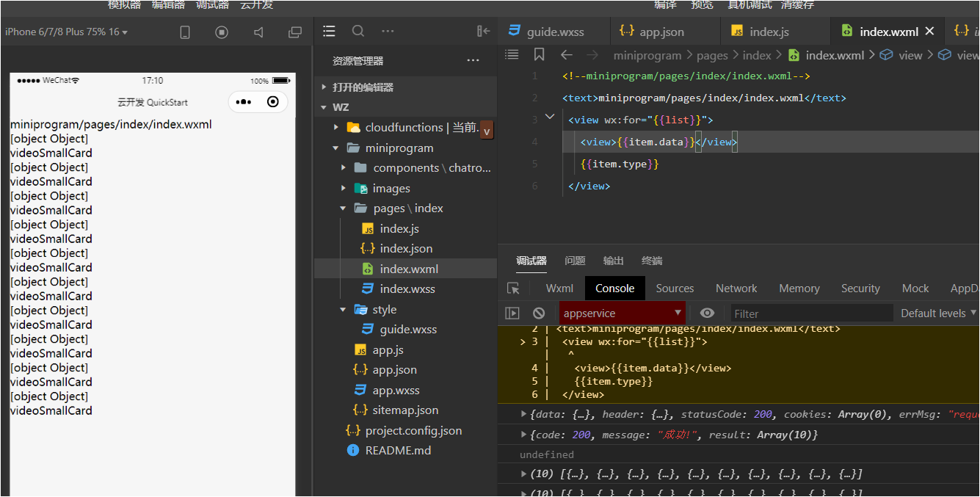Expand the code 200 result object

[x=523, y=435]
